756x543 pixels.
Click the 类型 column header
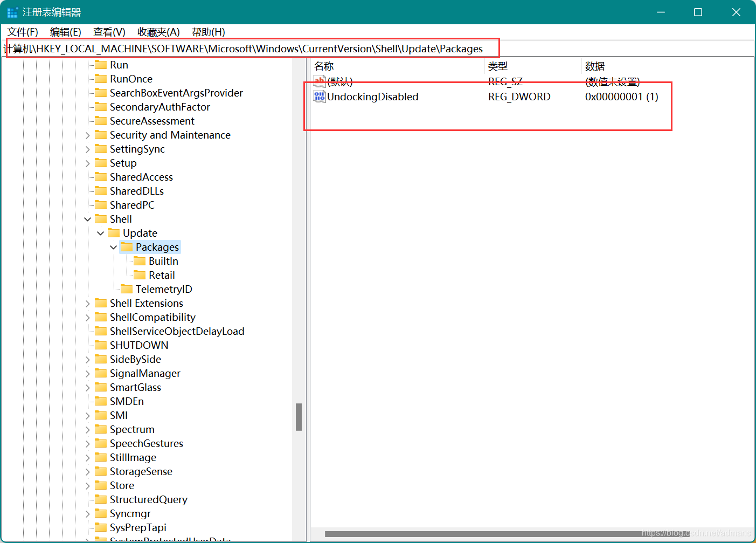[533, 66]
